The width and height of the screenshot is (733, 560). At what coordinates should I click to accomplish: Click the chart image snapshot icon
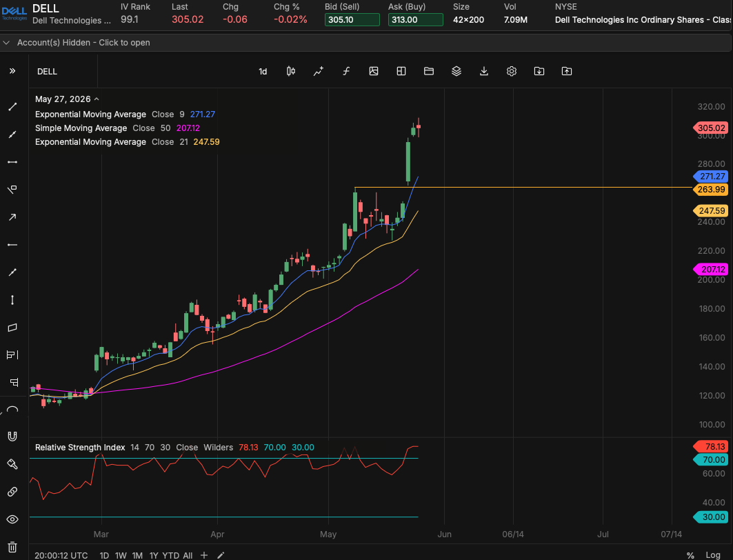pyautogui.click(x=374, y=71)
